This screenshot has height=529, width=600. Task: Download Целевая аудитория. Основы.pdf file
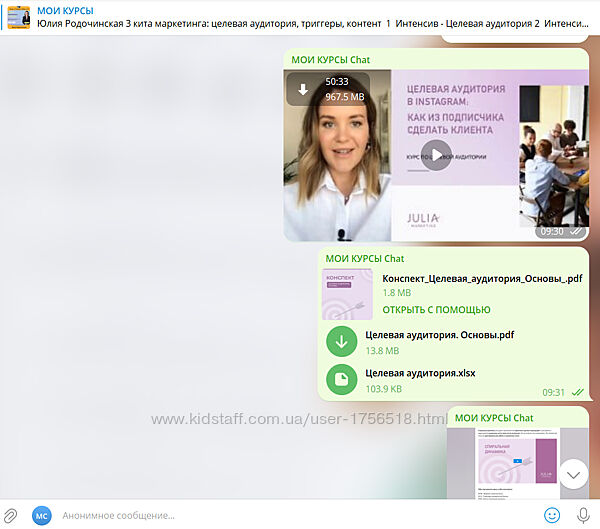(x=342, y=342)
